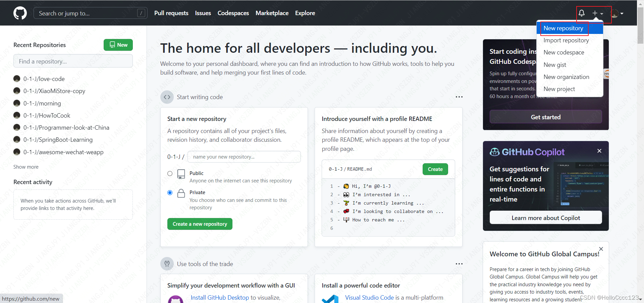644x303 pixels.
Task: Go to Pull requests
Action: click(171, 13)
